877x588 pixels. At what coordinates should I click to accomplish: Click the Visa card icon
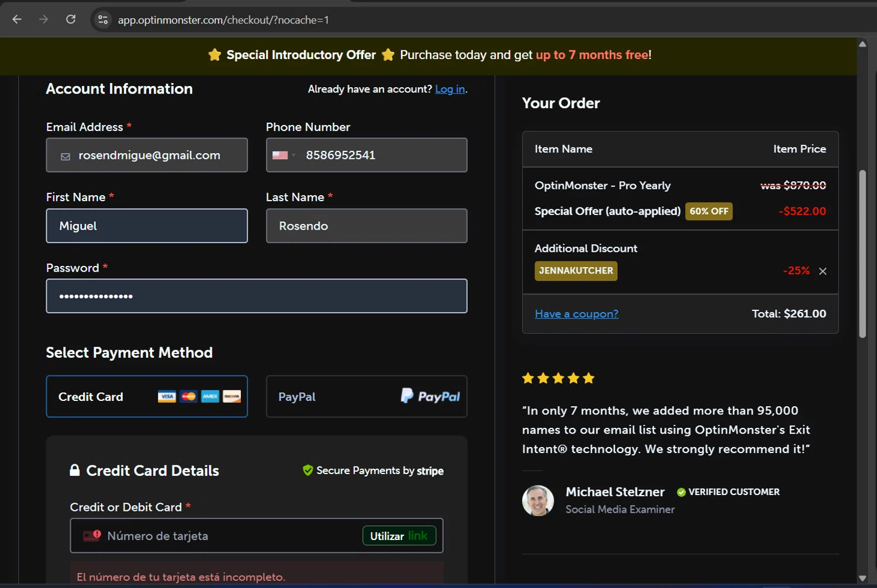167,396
